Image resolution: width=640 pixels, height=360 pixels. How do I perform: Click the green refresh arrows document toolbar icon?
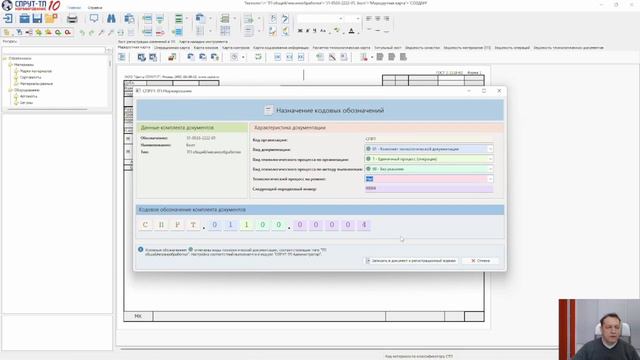pyautogui.click(x=258, y=57)
